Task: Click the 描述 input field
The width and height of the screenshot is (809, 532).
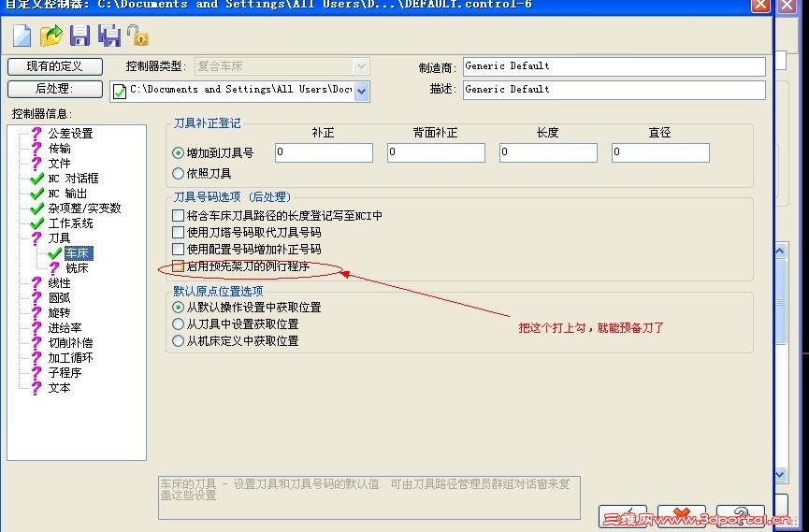Action: 614,89
